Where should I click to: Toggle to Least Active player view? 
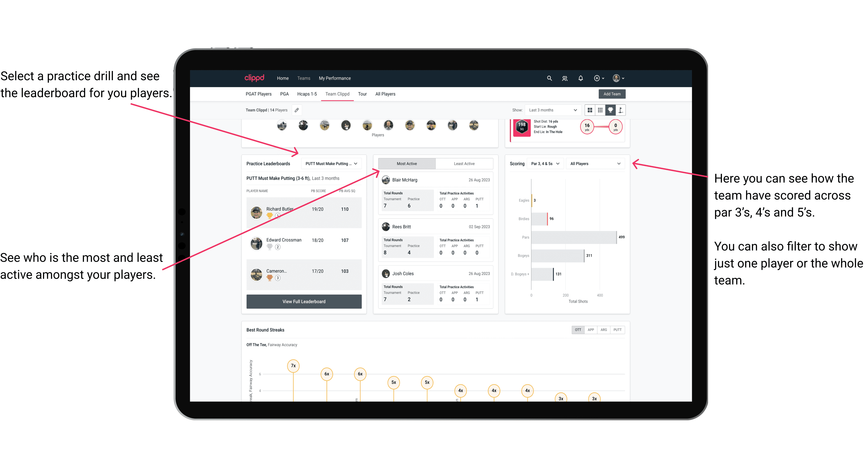point(464,164)
